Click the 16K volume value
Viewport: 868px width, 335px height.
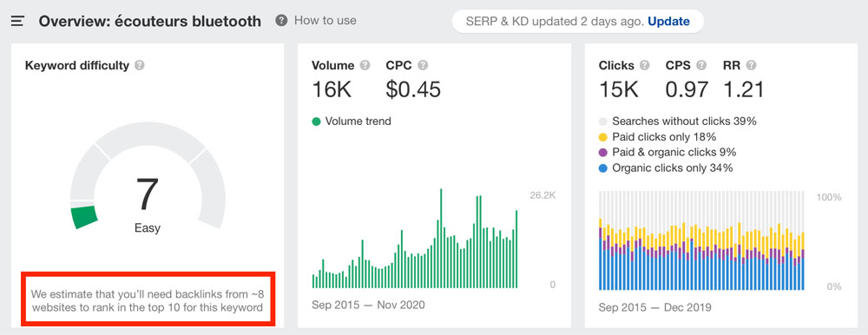[x=332, y=89]
